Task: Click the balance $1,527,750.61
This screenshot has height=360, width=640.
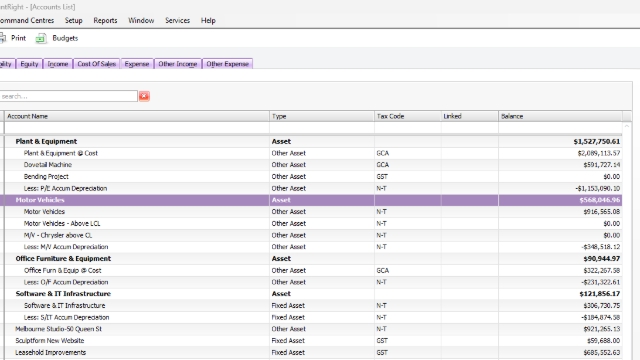Action: tap(596, 142)
